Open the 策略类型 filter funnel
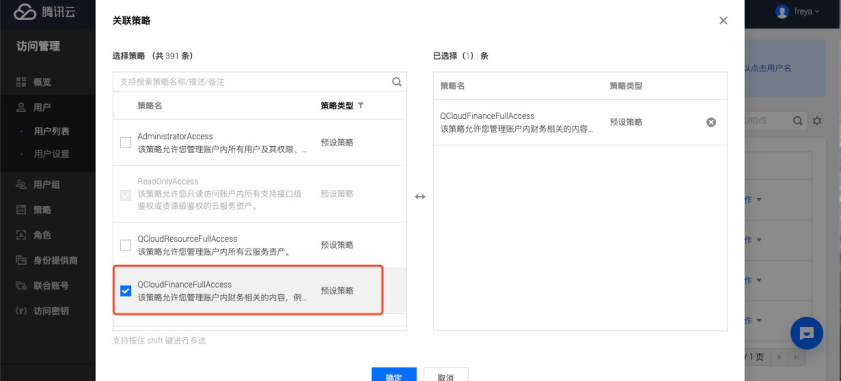The width and height of the screenshot is (841, 381). click(361, 106)
